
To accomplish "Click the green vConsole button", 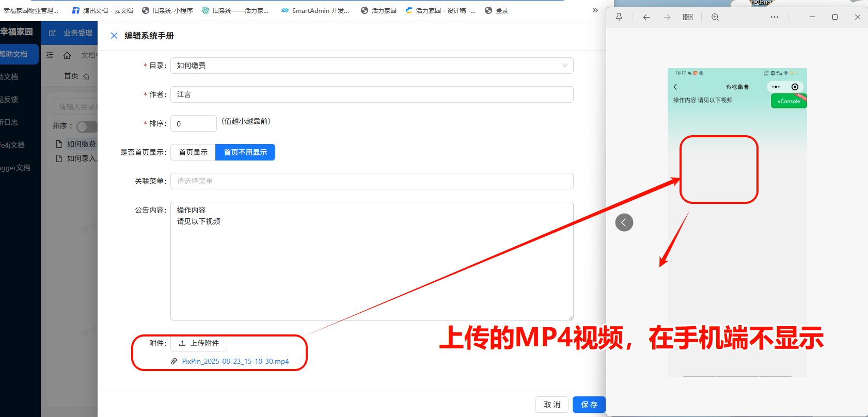I will 788,101.
